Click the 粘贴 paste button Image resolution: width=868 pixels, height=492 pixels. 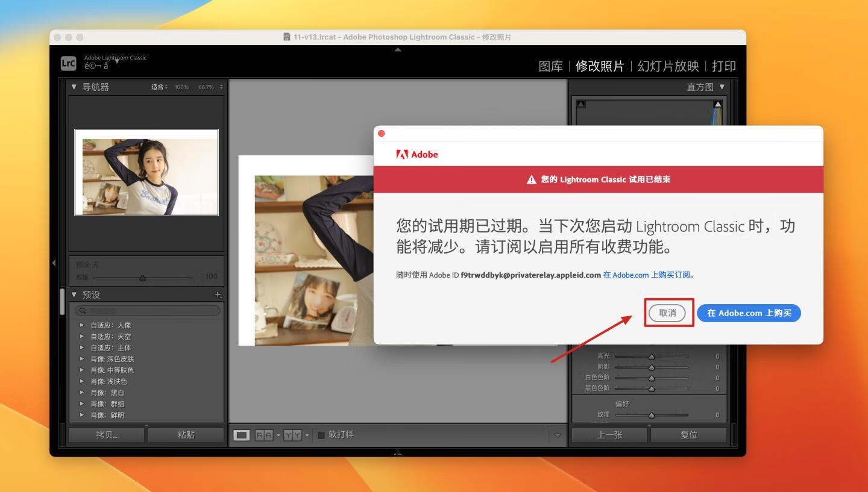pos(186,435)
